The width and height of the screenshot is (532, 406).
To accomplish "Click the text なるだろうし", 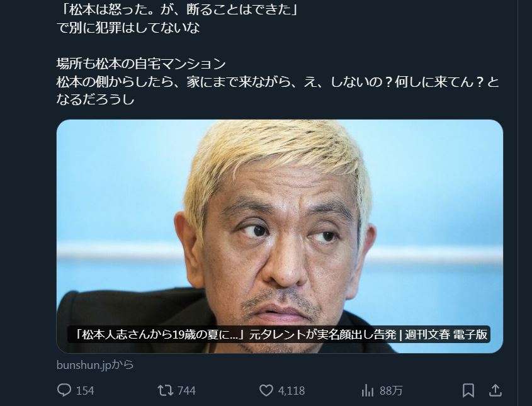I will click(x=96, y=99).
